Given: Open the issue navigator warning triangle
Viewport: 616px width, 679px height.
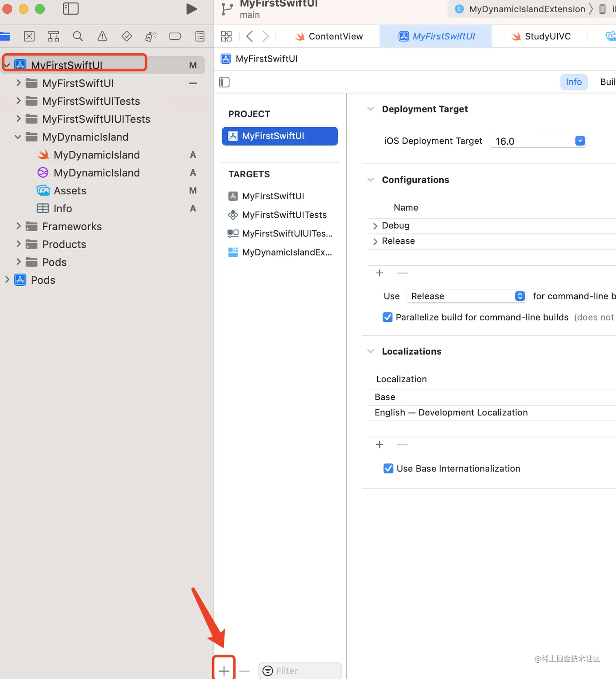Looking at the screenshot, I should tap(102, 36).
